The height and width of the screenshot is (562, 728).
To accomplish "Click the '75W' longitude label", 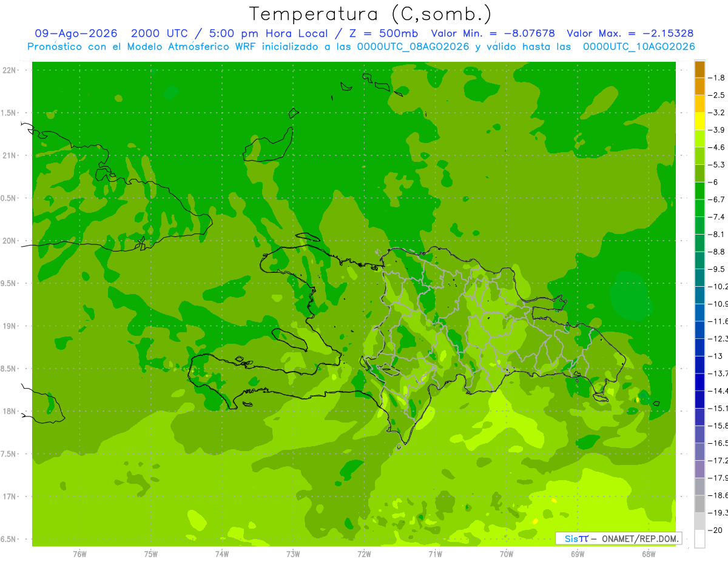I will tap(151, 554).
